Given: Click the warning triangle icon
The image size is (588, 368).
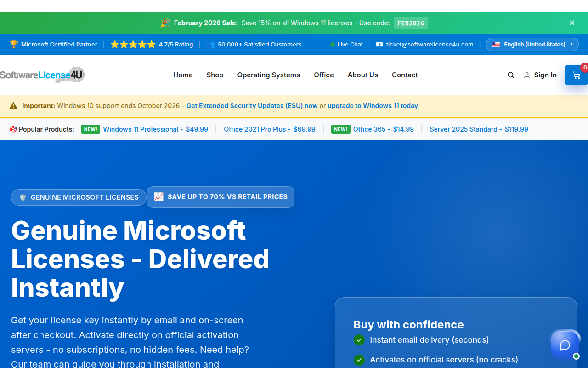Looking at the screenshot, I should click(14, 106).
